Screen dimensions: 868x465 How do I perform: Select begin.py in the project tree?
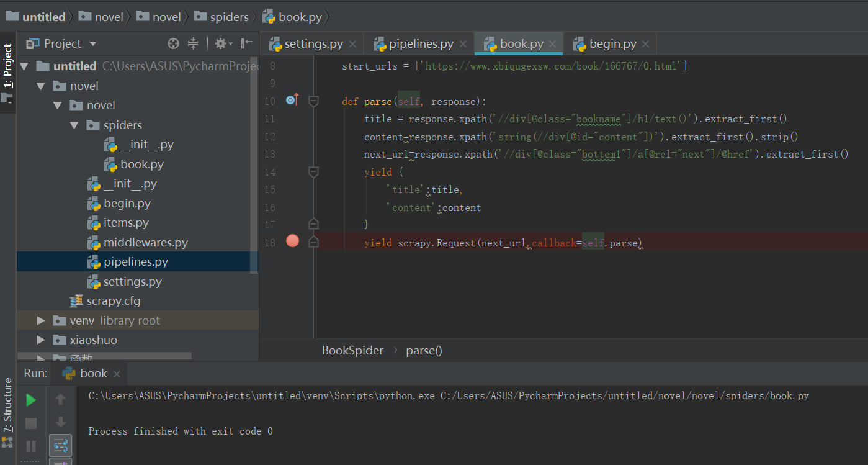(x=119, y=203)
